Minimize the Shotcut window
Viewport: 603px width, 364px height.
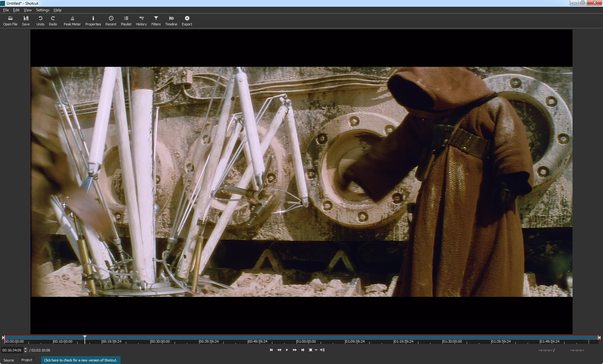click(574, 3)
